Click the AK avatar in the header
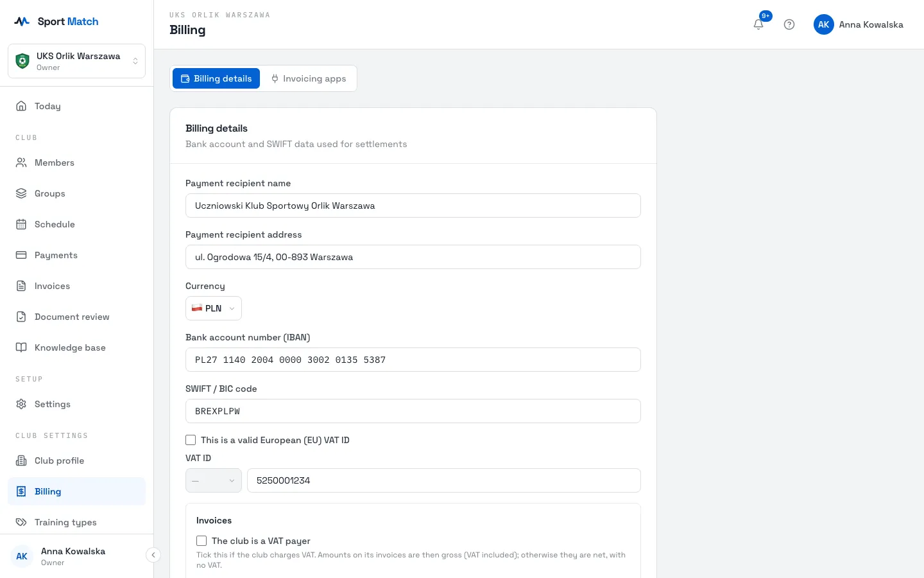This screenshot has height=578, width=924. point(824,24)
